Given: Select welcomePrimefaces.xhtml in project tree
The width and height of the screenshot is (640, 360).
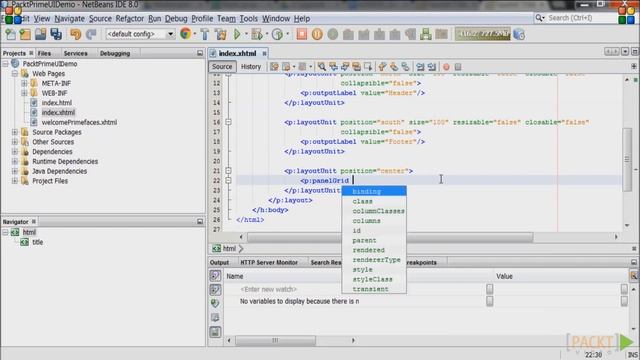Looking at the screenshot, I should [79, 122].
